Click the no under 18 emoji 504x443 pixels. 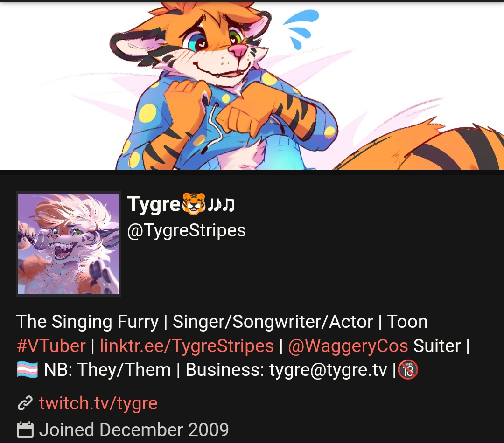[x=408, y=370]
